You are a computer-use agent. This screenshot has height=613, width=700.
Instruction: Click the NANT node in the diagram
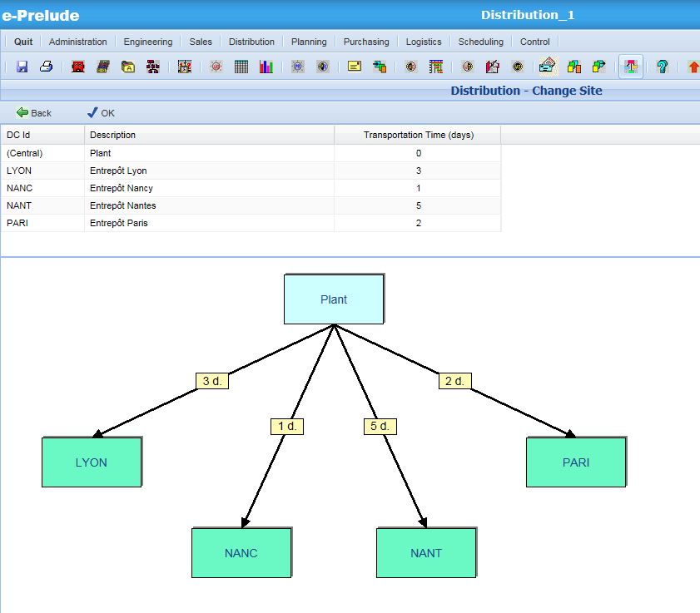426,553
